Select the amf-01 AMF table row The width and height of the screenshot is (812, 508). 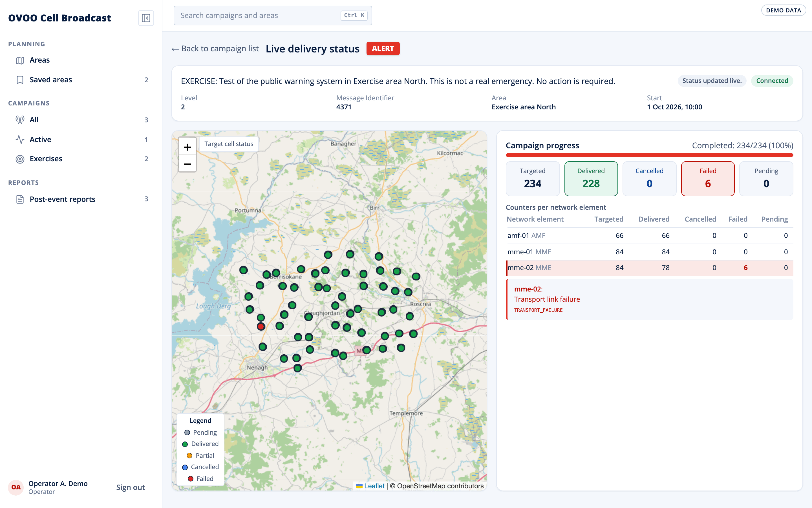(x=649, y=235)
